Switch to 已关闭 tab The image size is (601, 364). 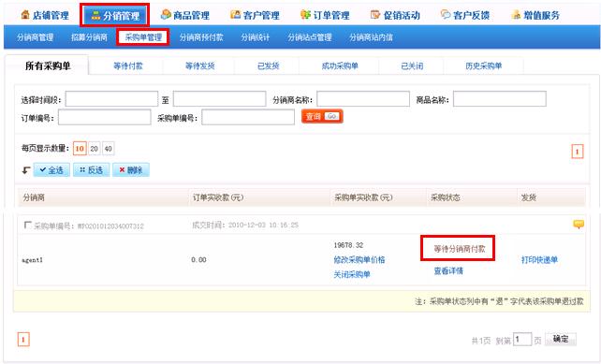coord(412,66)
